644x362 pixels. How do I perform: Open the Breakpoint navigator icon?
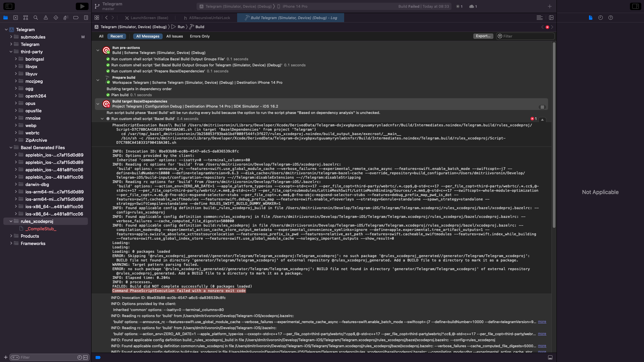[76, 18]
